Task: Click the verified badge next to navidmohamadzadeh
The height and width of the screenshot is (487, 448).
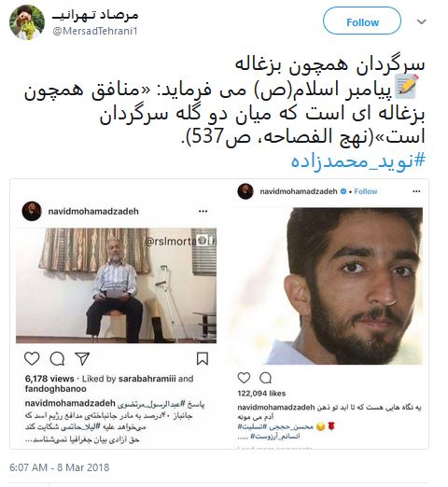Action: 343,191
